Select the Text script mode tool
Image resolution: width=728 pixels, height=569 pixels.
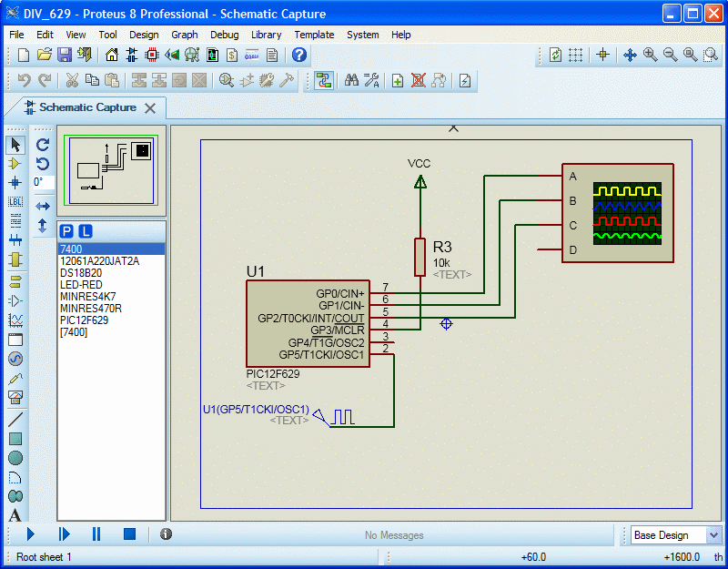pyautogui.click(x=15, y=220)
